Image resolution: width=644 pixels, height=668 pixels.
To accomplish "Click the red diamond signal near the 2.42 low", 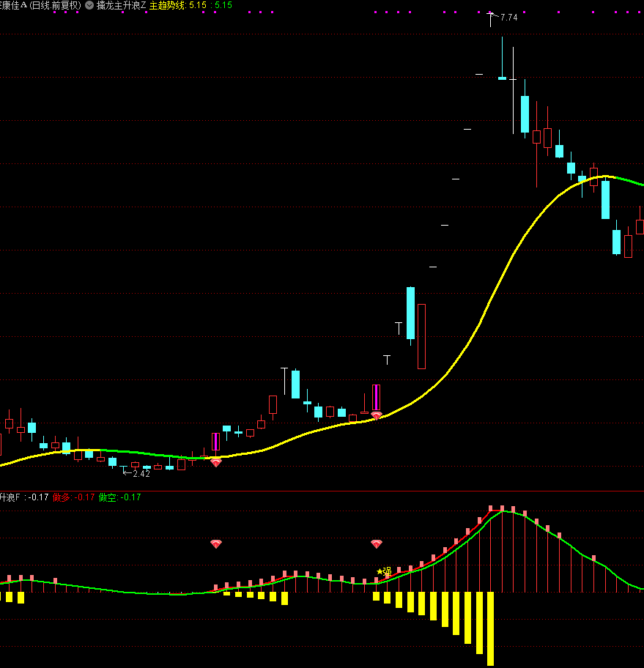I will click(216, 462).
